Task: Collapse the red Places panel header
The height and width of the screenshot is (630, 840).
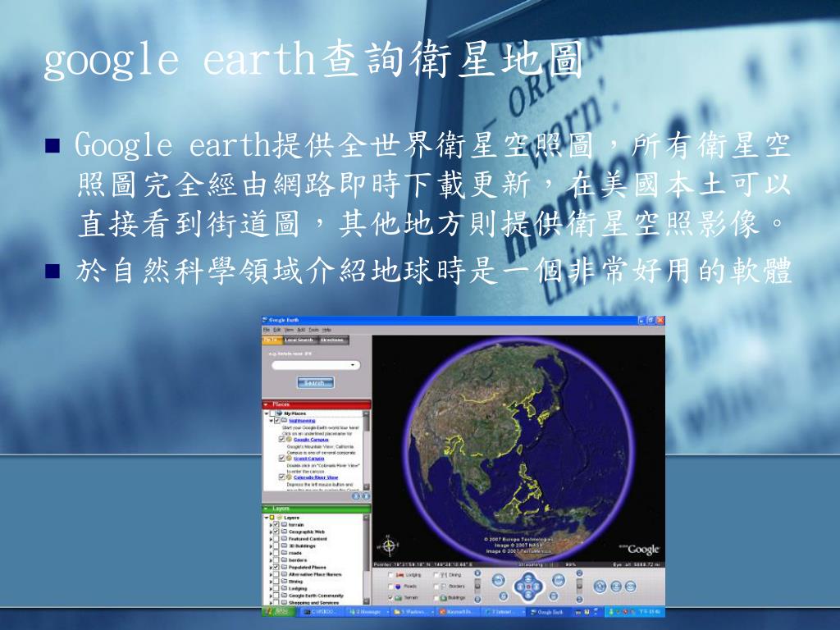Action: (316, 404)
